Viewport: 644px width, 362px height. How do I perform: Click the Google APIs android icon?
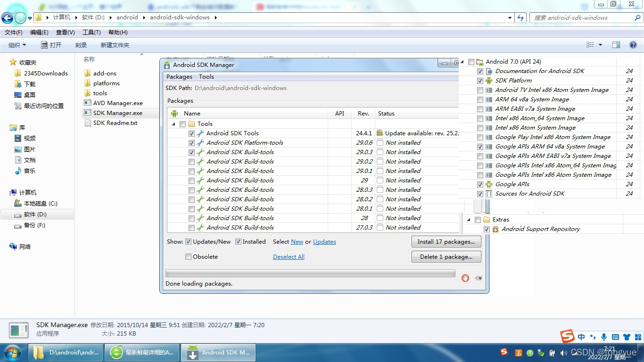tap(489, 184)
